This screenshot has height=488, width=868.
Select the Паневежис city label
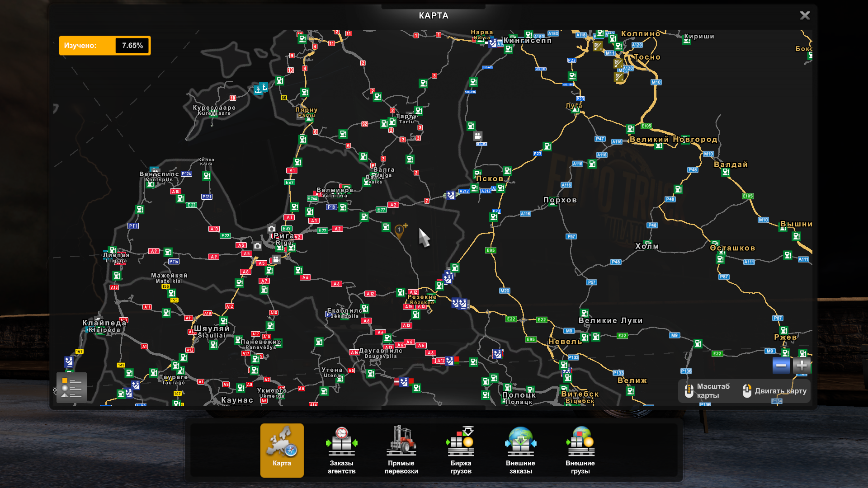tap(261, 342)
